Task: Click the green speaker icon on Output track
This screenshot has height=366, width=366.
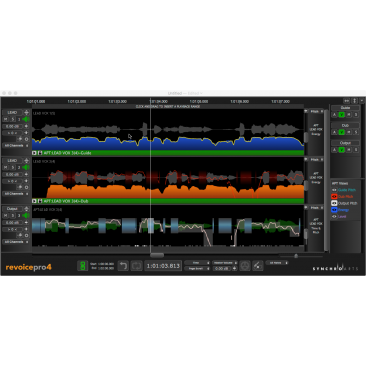Action: click(26, 215)
